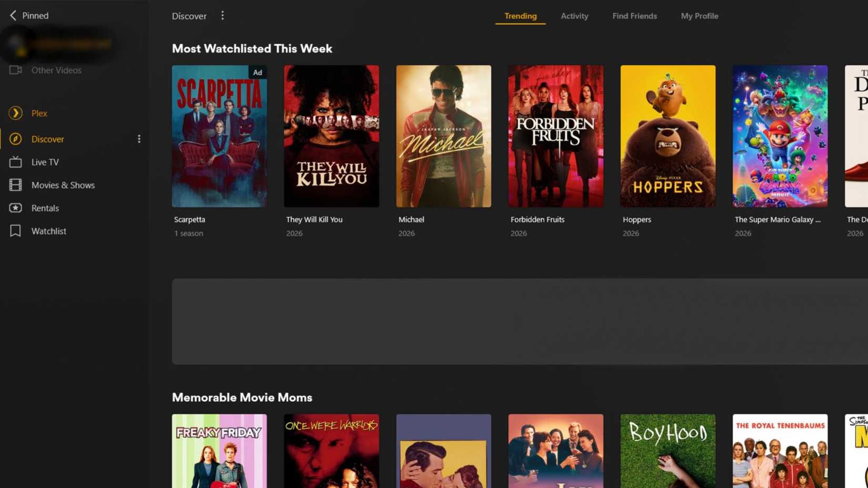The width and height of the screenshot is (868, 488).
Task: Open the kissing couple poster beside Once Were Warriors
Action: [x=443, y=451]
